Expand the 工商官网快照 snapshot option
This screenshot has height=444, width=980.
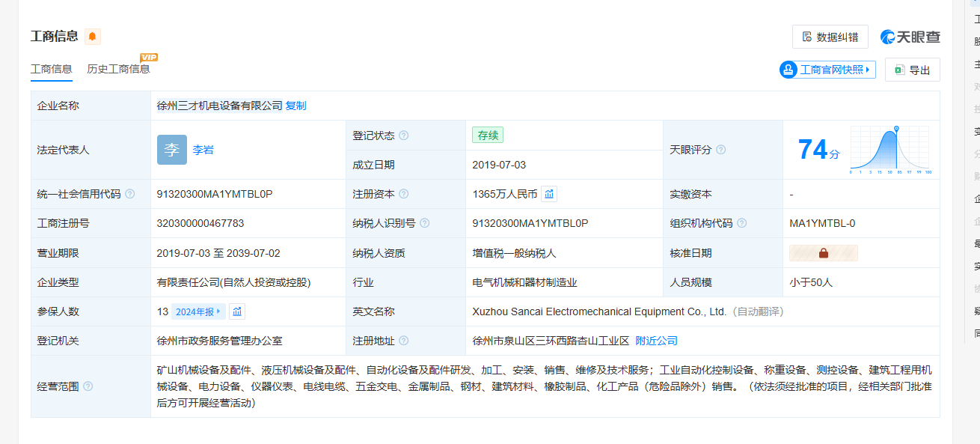click(x=827, y=70)
